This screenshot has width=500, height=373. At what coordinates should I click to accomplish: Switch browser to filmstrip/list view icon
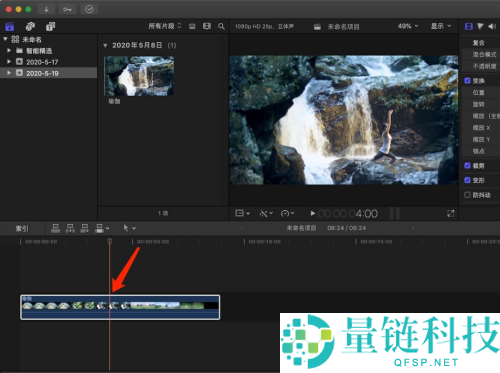point(207,26)
